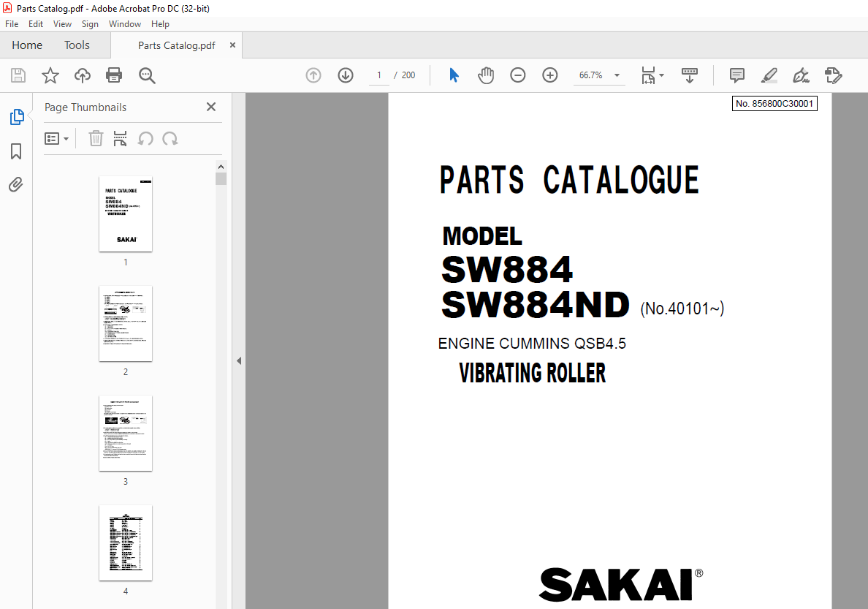Open fit page options tool
Viewport: 868px width, 609px height.
[652, 75]
